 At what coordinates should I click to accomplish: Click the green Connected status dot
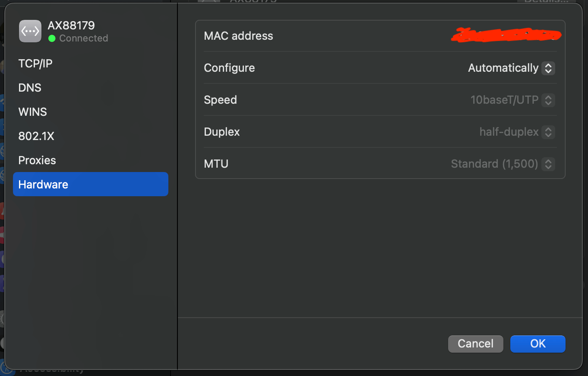click(52, 38)
